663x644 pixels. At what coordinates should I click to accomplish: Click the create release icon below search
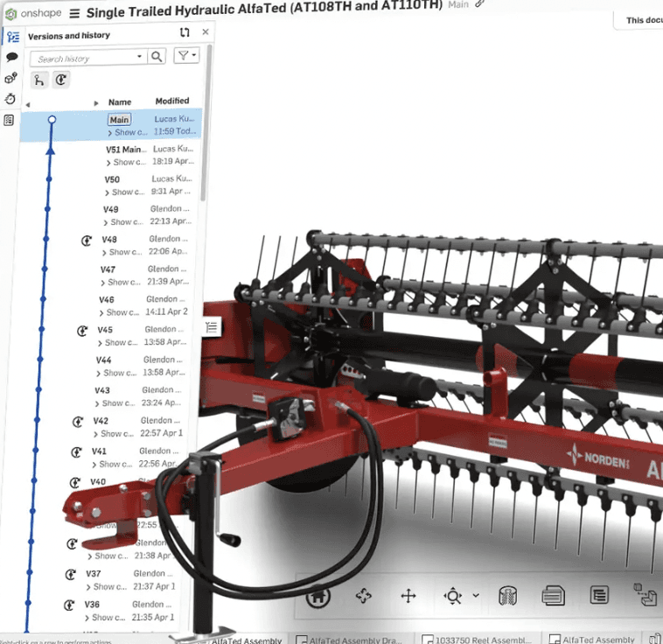[x=61, y=80]
